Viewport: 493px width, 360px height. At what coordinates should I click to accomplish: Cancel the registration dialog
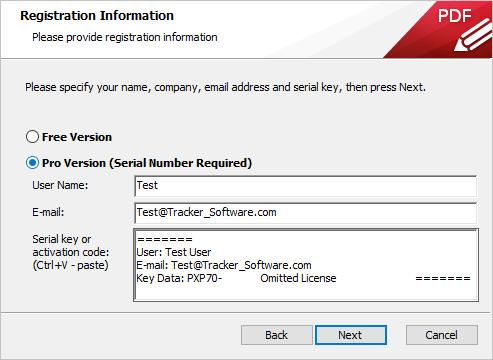[442, 335]
